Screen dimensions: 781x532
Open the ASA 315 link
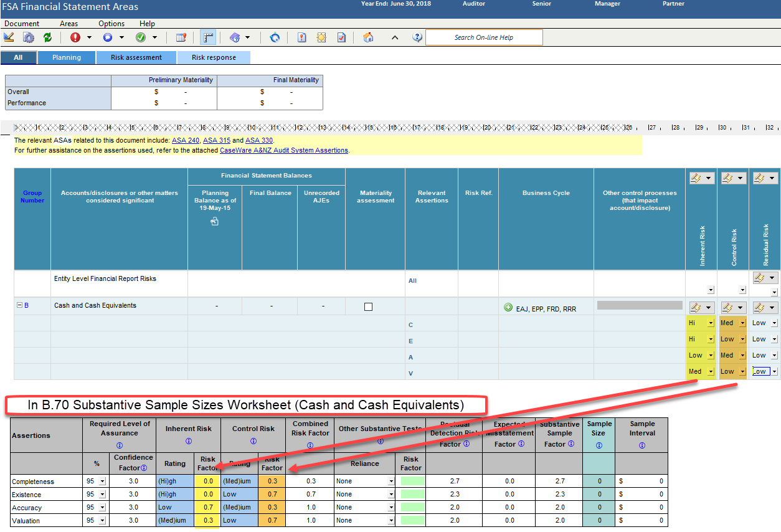[x=217, y=141]
